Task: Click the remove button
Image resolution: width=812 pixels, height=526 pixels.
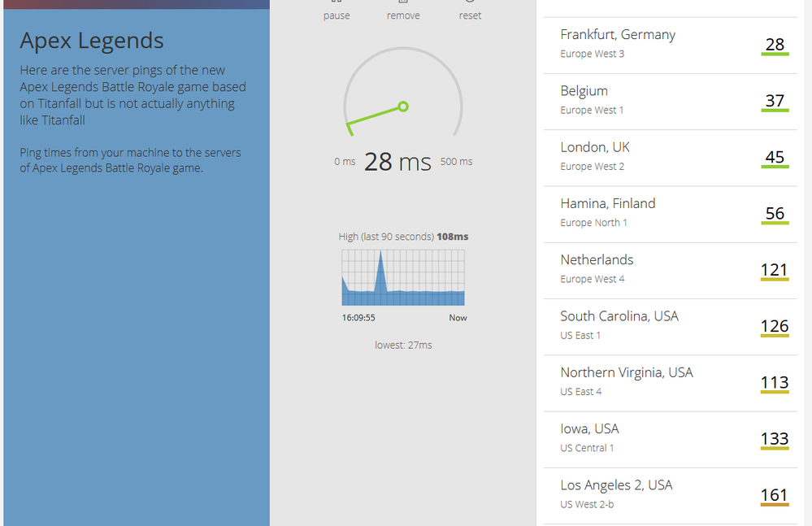Action: [x=403, y=15]
